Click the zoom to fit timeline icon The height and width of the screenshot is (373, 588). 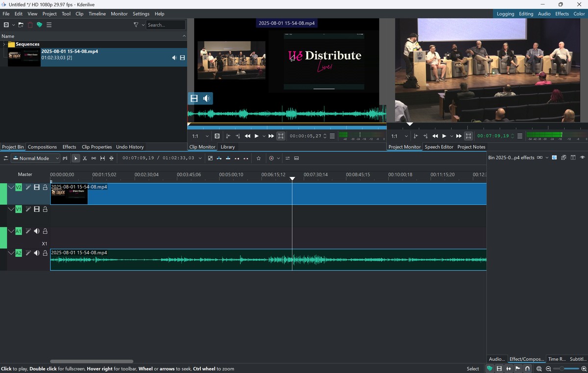pyautogui.click(x=539, y=369)
